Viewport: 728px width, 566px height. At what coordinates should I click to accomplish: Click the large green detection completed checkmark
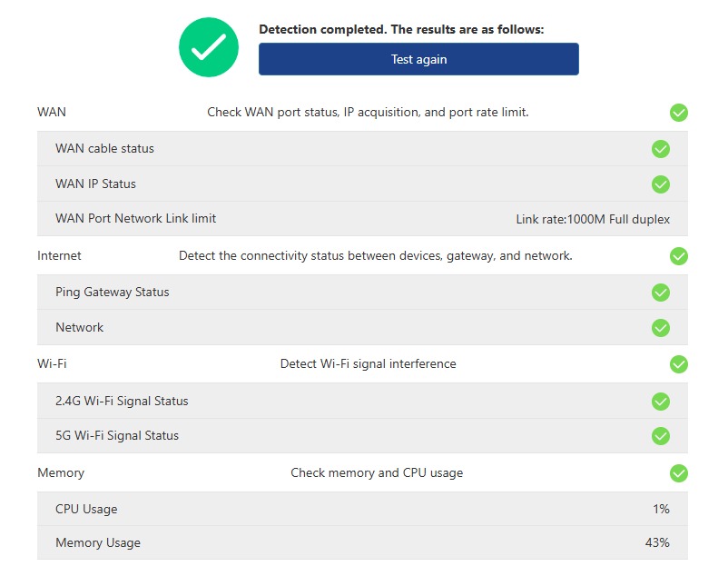(209, 47)
